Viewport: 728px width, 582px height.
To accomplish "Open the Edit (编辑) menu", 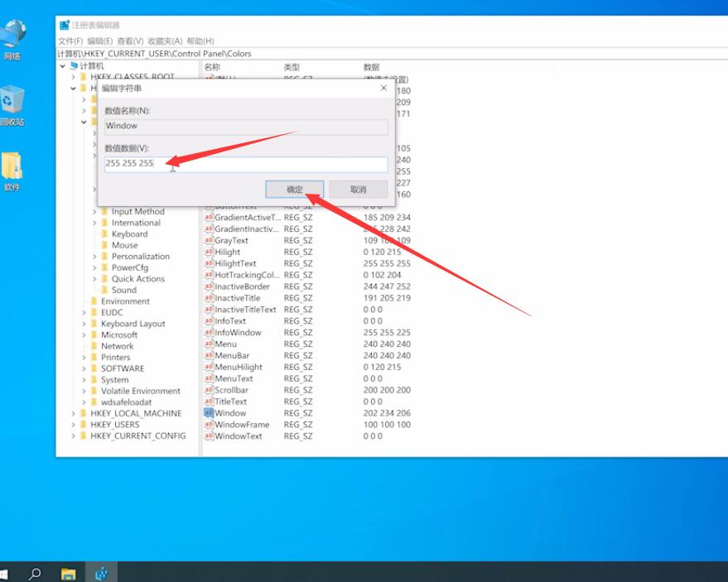I will point(100,41).
